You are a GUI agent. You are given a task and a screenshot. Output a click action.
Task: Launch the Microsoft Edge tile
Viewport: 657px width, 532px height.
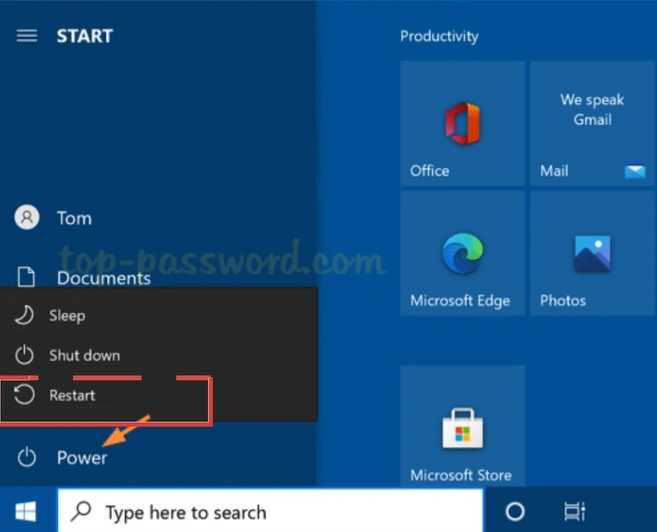point(463,253)
